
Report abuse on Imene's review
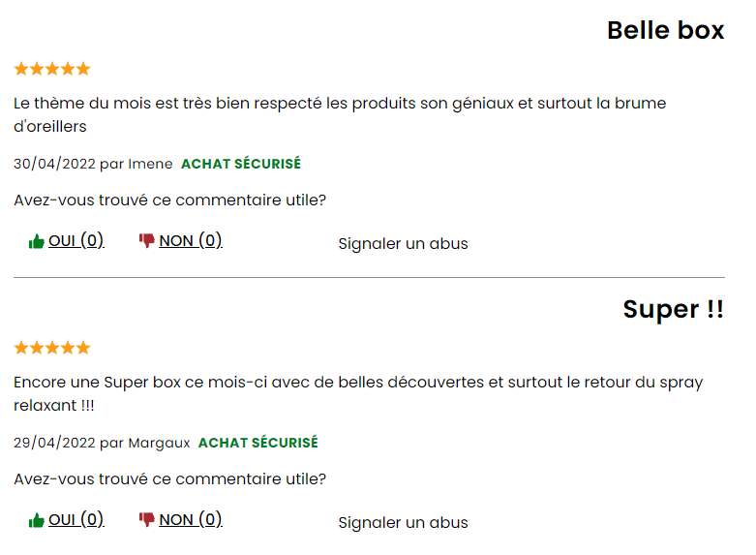click(x=403, y=243)
